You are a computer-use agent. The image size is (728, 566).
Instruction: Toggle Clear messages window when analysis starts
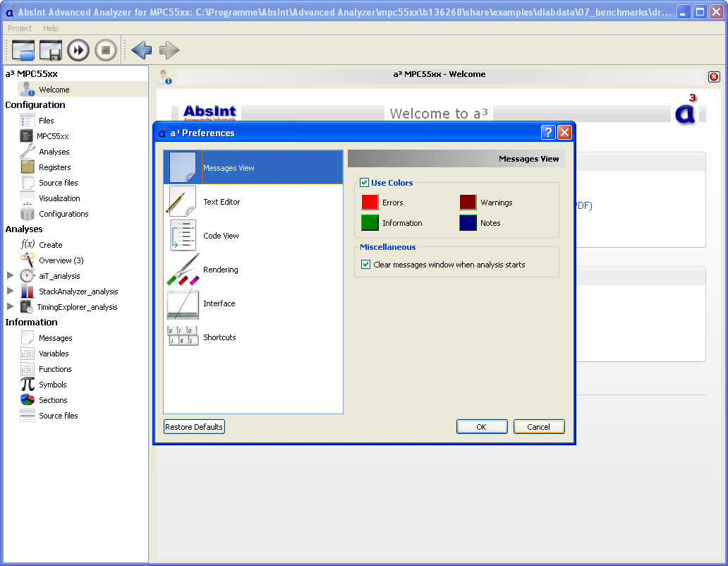(x=366, y=264)
